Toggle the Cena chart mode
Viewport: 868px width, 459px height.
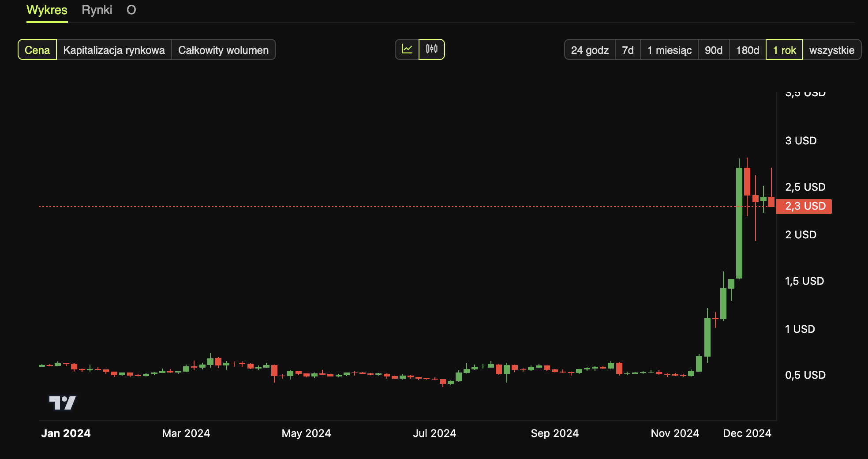37,50
